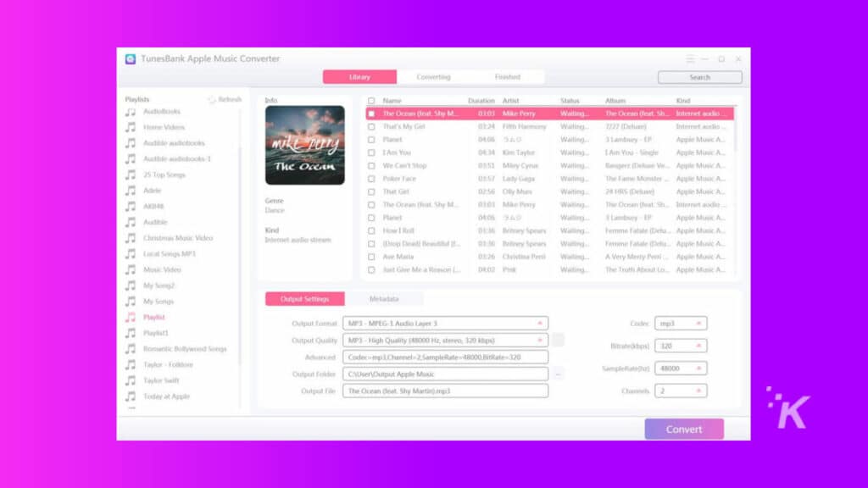The height and width of the screenshot is (488, 868).
Task: Click the Artist column header
Action: (x=510, y=101)
